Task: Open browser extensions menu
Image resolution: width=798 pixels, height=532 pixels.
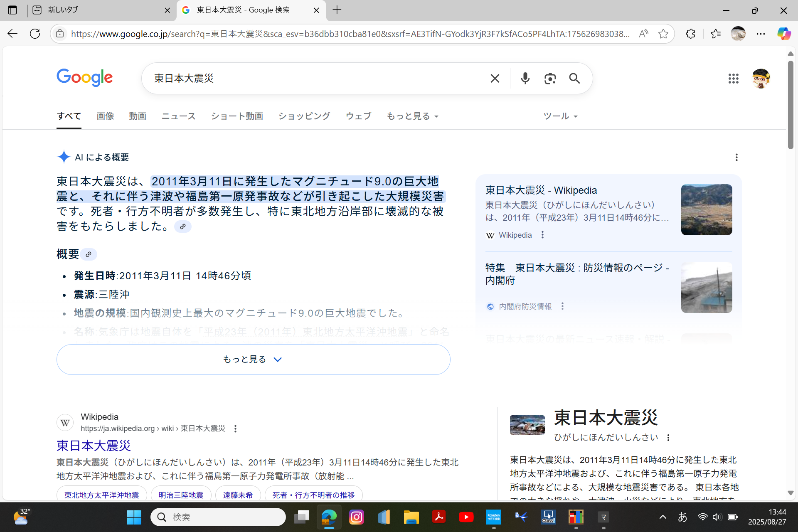Action: (x=690, y=34)
